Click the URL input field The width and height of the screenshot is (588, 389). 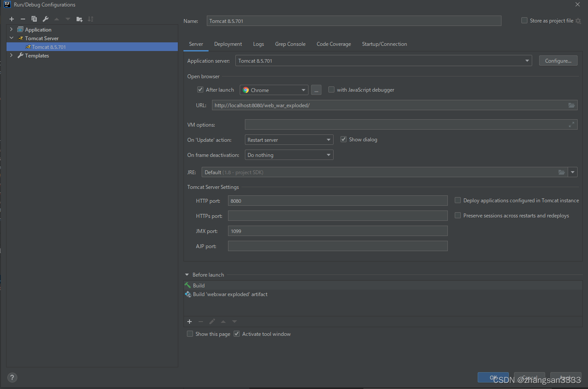click(x=395, y=105)
